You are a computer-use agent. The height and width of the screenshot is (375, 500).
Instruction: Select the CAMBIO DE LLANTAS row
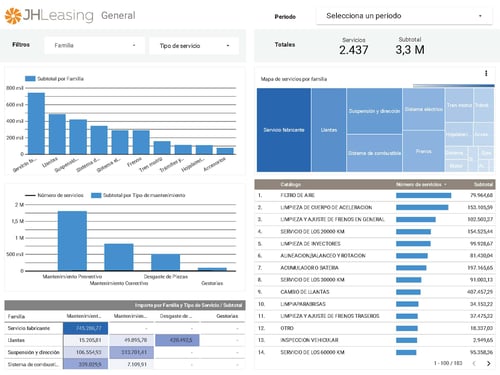[x=375, y=292]
